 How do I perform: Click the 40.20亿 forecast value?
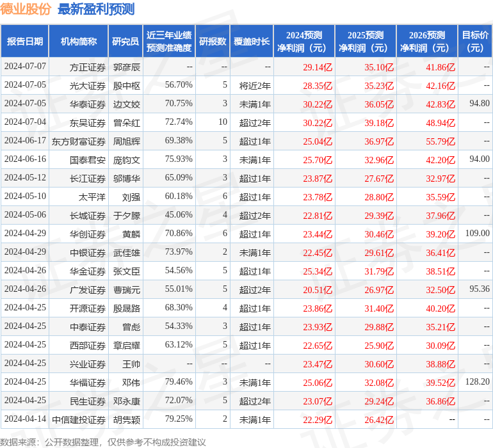tap(440, 308)
